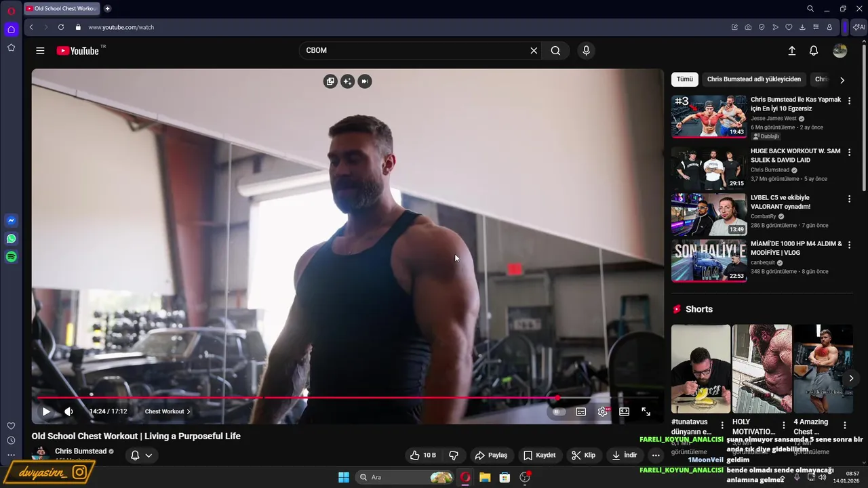Download video with İndir button

click(x=624, y=455)
